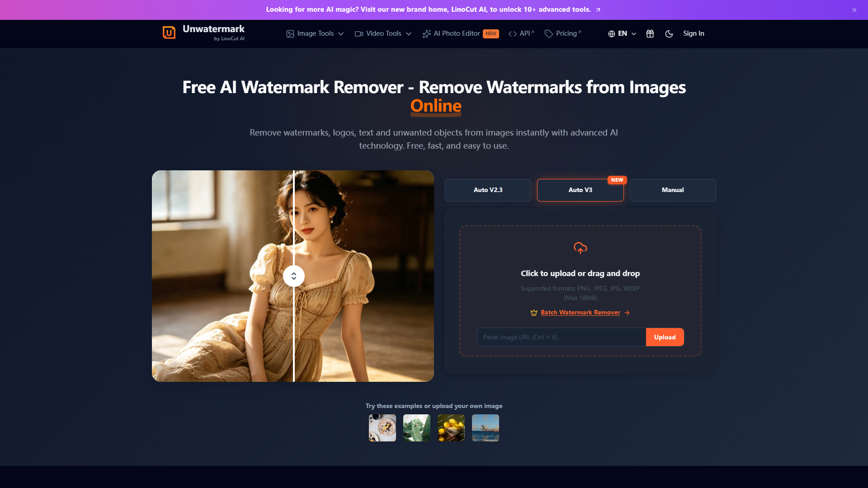Click the NEW badge on Auto V3
This screenshot has height=488, width=868.
point(617,180)
